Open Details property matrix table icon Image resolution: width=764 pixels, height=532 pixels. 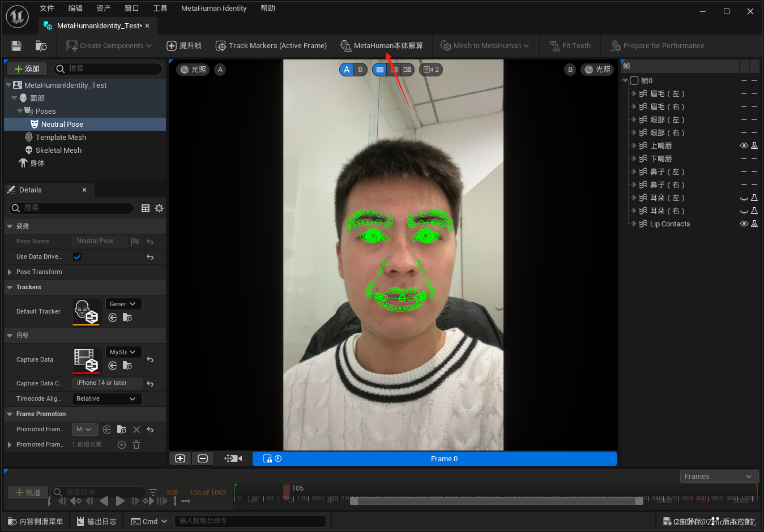click(x=146, y=208)
